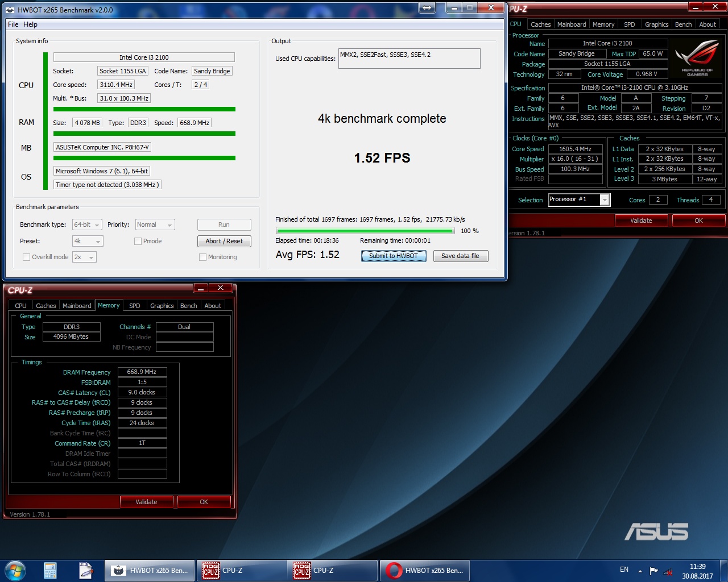The height and width of the screenshot is (582, 728).
Task: Click the DRAM Frequency 668.9 MHz field
Action: pos(142,372)
